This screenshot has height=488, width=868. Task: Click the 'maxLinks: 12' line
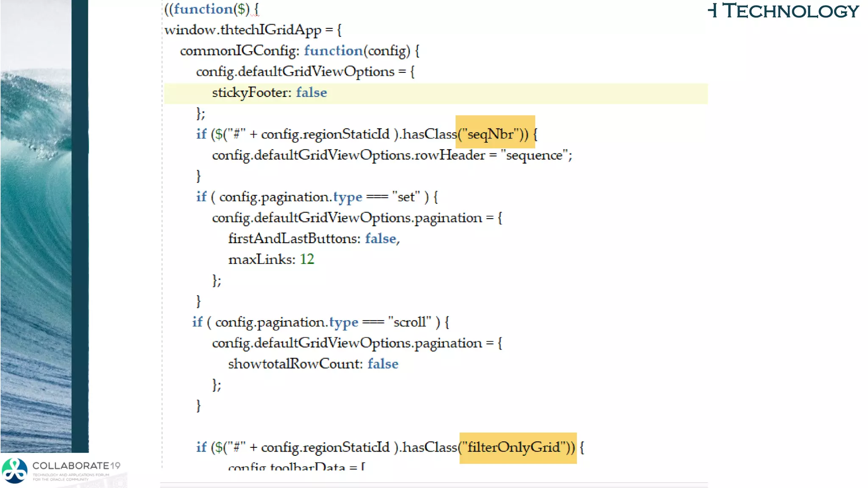pyautogui.click(x=271, y=259)
